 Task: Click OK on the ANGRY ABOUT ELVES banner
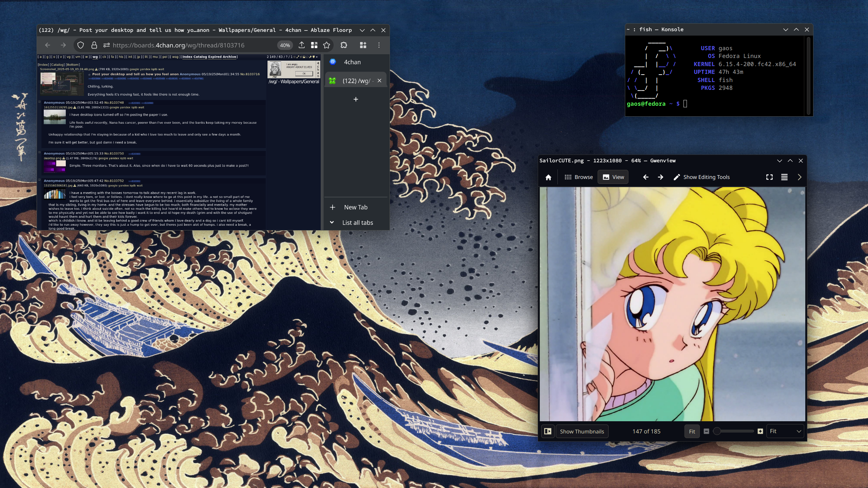304,74
